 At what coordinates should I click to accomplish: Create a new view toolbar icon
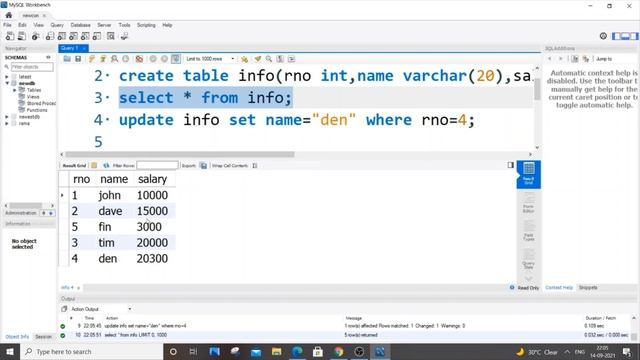click(x=73, y=36)
